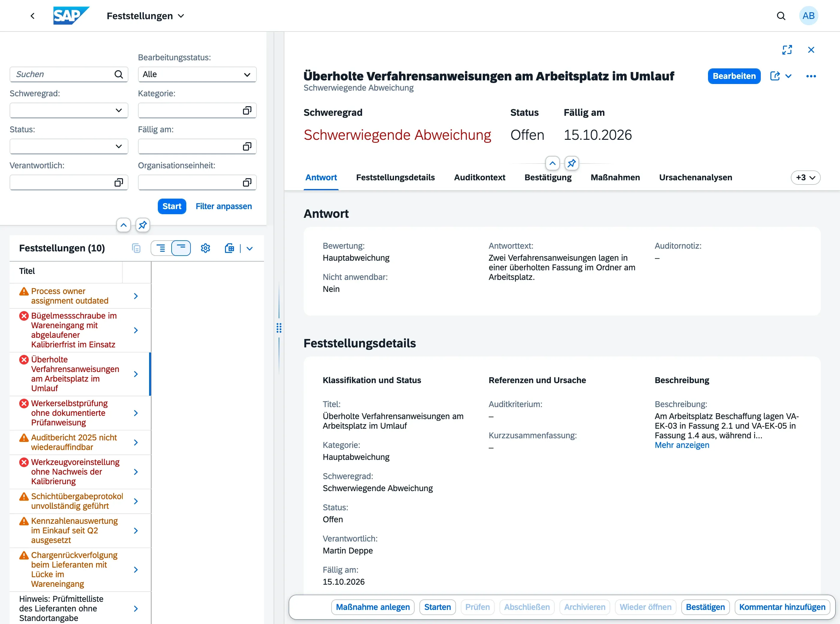Collapse the detail page header
This screenshot has width=840, height=624.
click(552, 163)
